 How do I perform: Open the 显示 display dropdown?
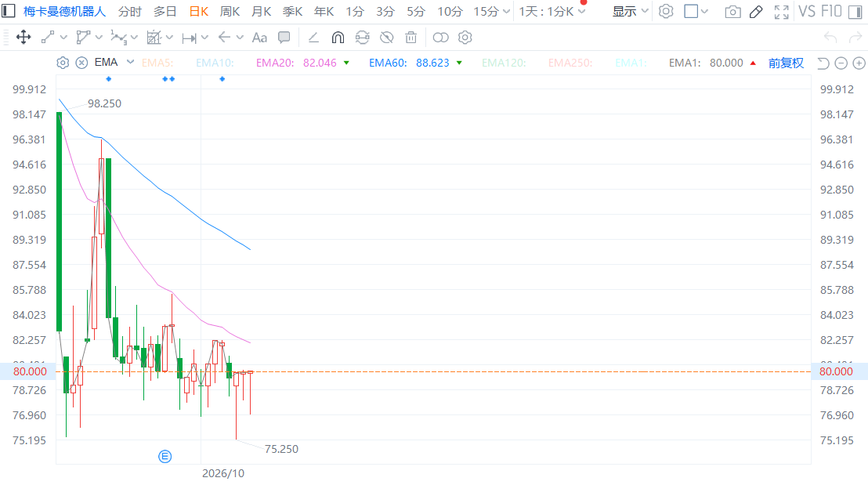(x=630, y=12)
